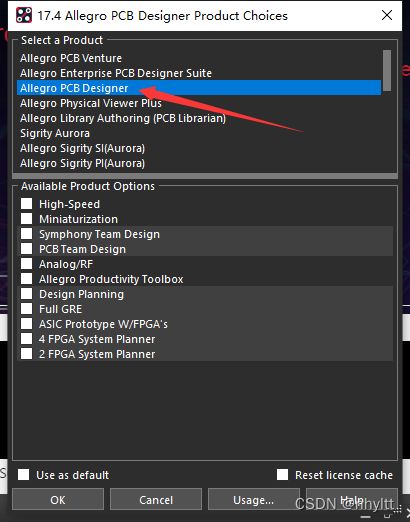The image size is (410, 522).
Task: Check Allegro Productivity Toolbox option
Action: (x=27, y=279)
